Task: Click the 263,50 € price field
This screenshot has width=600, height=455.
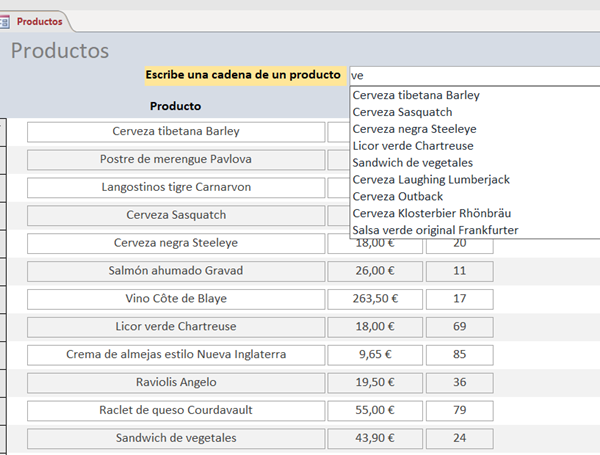Action: pyautogui.click(x=374, y=298)
